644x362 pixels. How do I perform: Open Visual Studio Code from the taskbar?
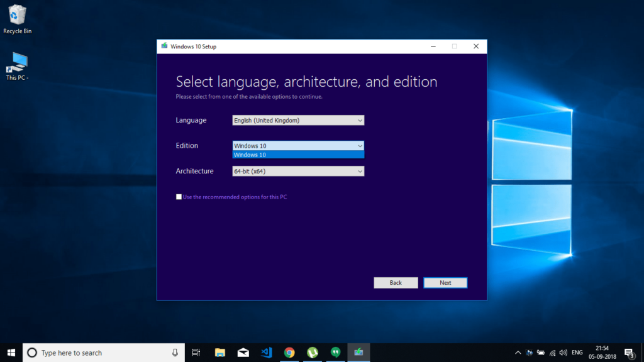point(267,353)
